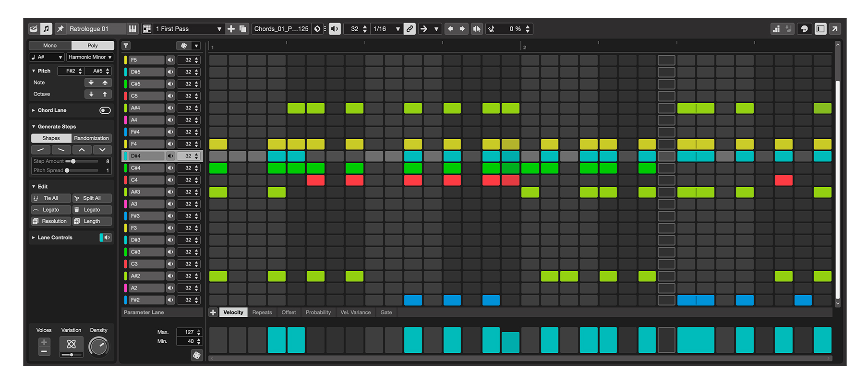Expand the Lane Controls section

[x=34, y=238]
